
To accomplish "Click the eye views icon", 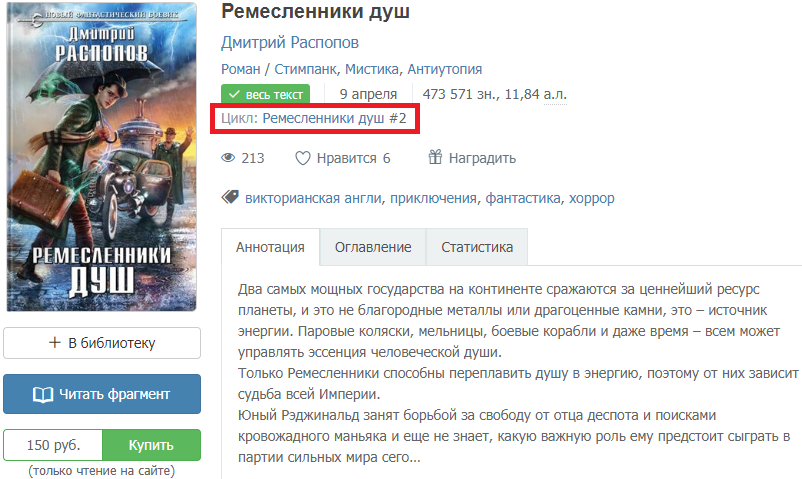I will pos(228,158).
